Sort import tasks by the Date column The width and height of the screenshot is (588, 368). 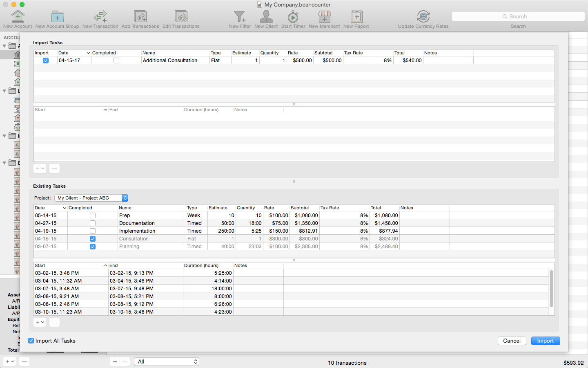(74, 53)
